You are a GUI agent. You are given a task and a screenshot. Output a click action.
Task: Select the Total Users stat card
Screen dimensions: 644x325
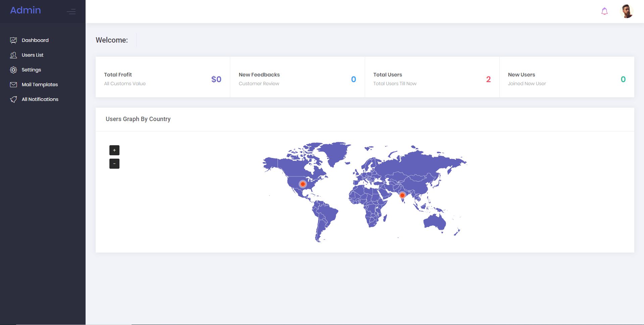click(x=432, y=77)
